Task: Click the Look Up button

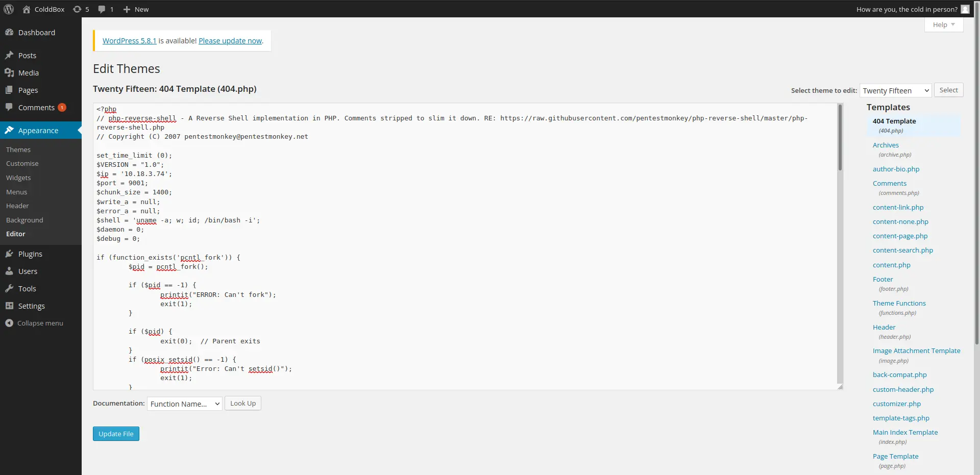Action: (243, 403)
